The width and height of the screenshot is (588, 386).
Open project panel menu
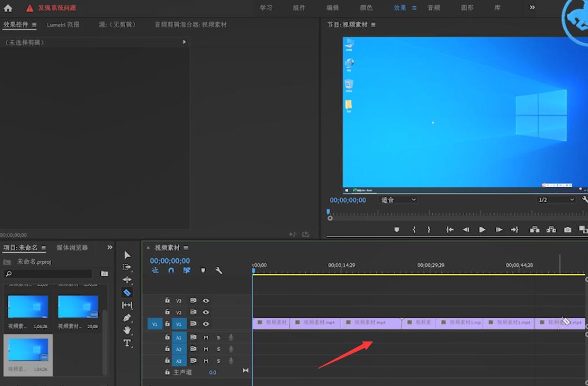tap(43, 248)
